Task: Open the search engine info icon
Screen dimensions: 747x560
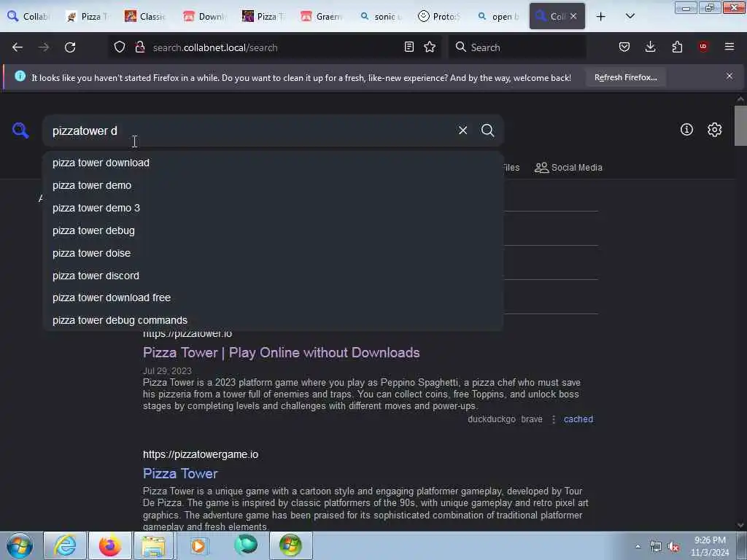Action: coord(686,130)
